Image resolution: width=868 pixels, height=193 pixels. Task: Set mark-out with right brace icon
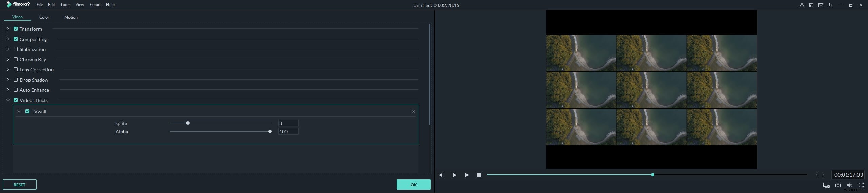tap(823, 175)
